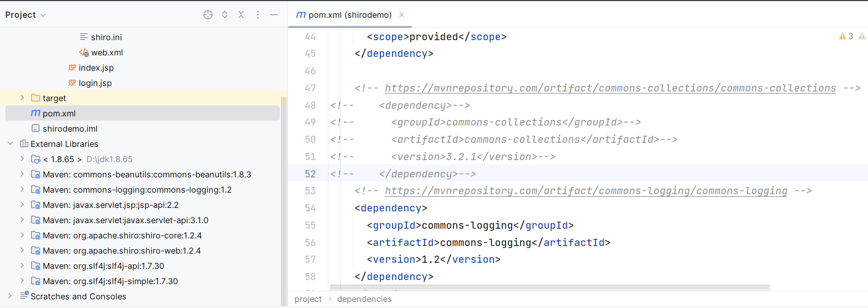Expand Maven shiro-core:1.2.4 library
The width and height of the screenshot is (868, 308).
pyautogui.click(x=22, y=235)
